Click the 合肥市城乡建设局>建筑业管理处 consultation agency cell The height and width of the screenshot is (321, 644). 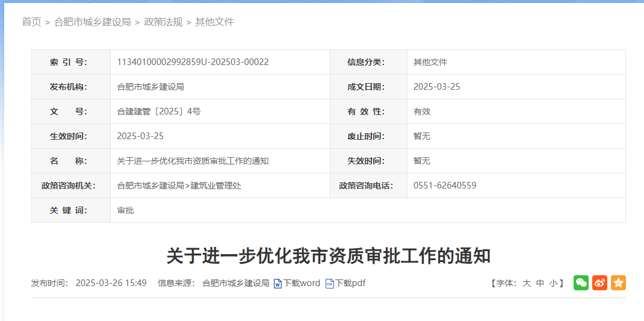tap(179, 185)
